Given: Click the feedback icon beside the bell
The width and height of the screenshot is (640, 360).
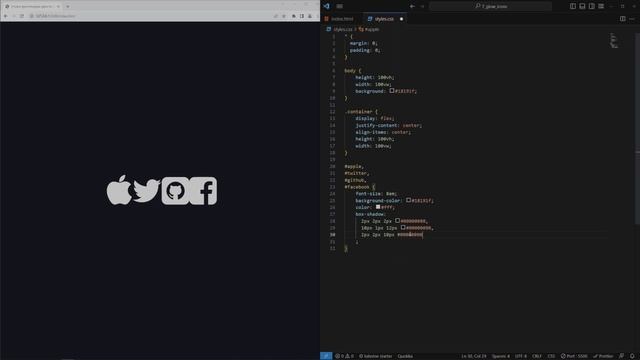Looking at the screenshot, I should [621, 356].
